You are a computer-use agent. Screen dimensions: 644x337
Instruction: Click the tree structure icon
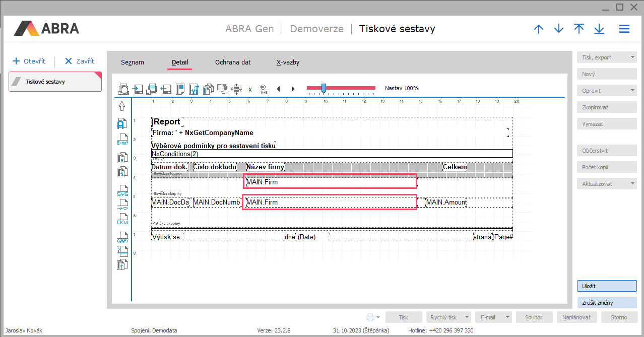pyautogui.click(x=222, y=89)
